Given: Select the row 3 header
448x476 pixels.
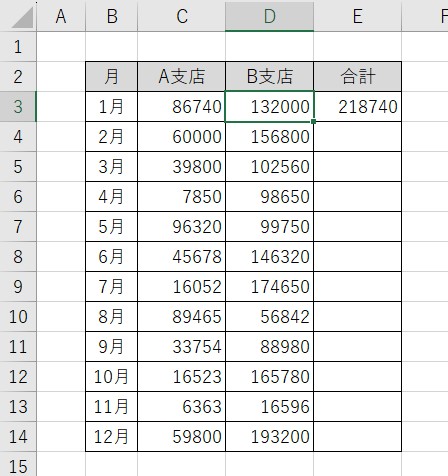Looking at the screenshot, I should pyautogui.click(x=18, y=107).
